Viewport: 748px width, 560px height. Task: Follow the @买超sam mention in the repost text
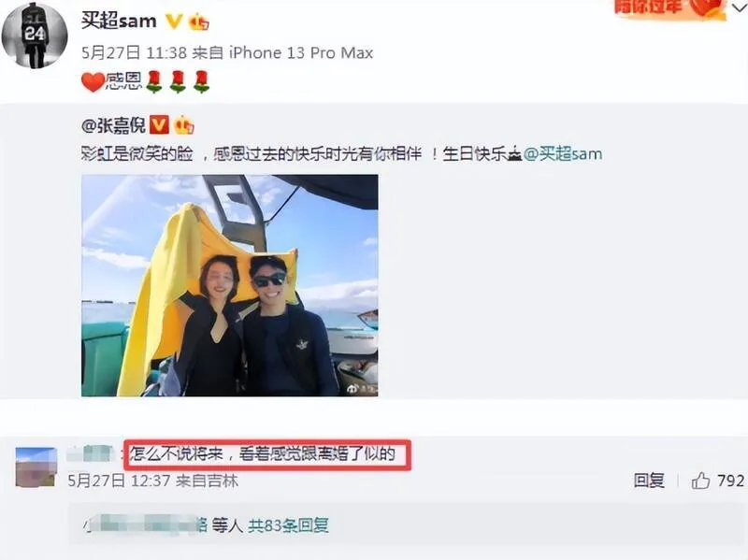click(x=563, y=154)
